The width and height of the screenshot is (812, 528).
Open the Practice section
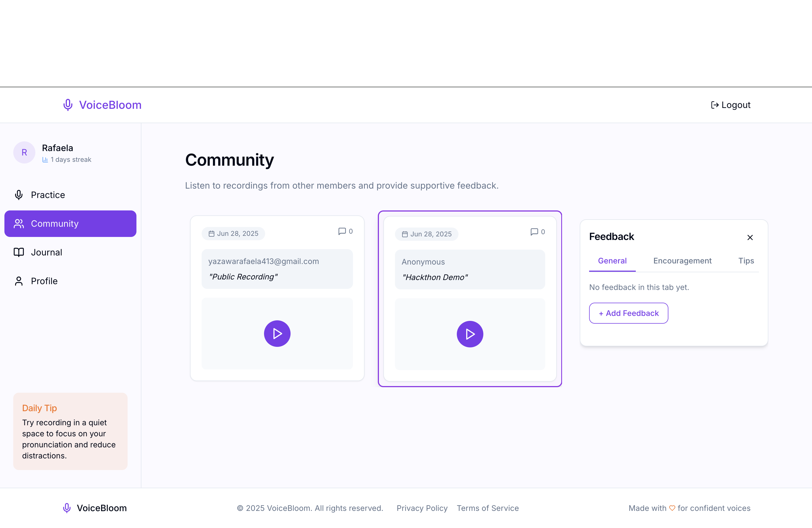(x=48, y=195)
